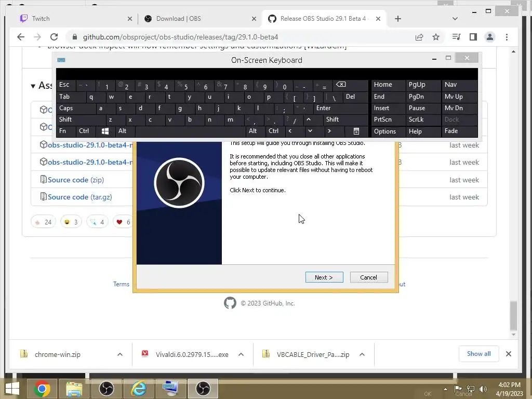Bookmark this page with star icon
This screenshot has height=399, width=532.
[436, 37]
